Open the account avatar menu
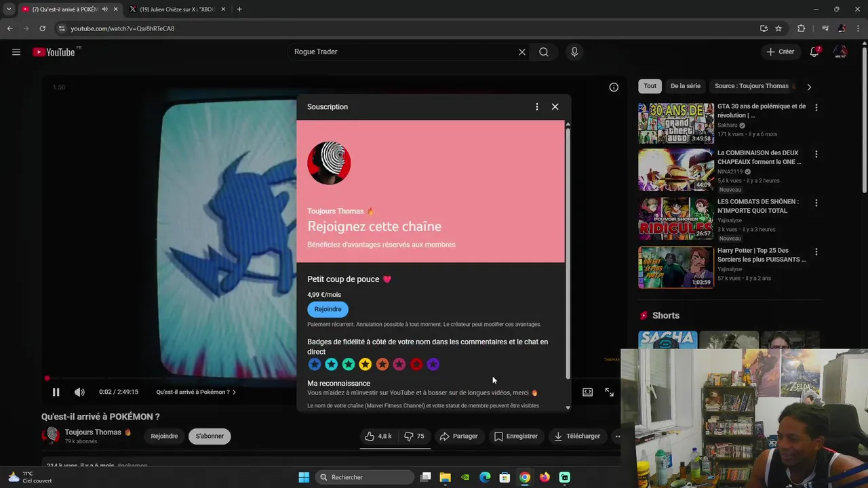Screen dimensions: 868x488 pos(840,52)
